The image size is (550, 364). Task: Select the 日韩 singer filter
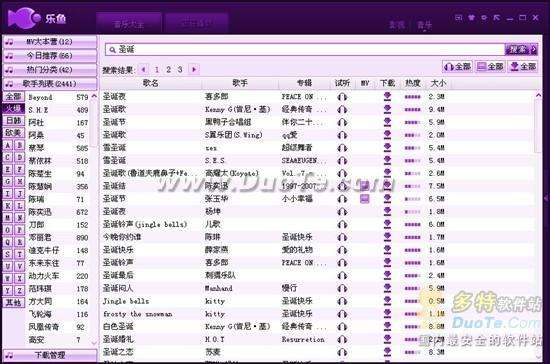14,121
